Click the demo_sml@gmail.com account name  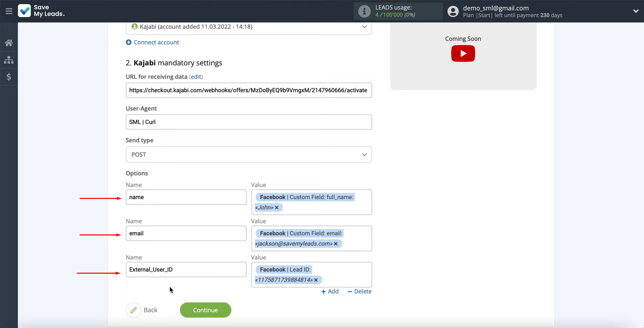pos(496,8)
